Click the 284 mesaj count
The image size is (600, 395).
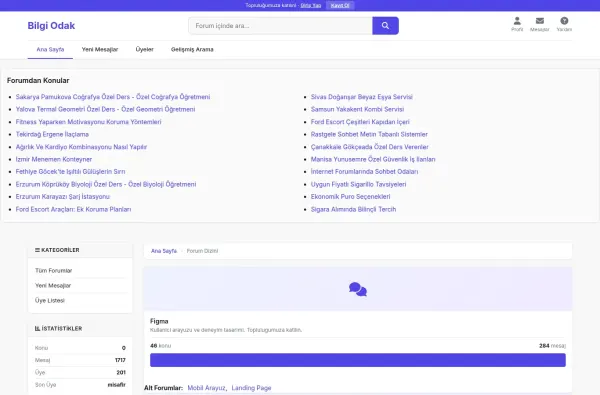[552, 346]
